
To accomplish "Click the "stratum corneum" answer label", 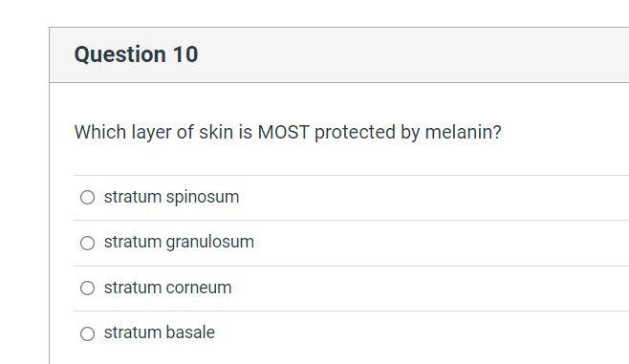I will pos(167,288).
